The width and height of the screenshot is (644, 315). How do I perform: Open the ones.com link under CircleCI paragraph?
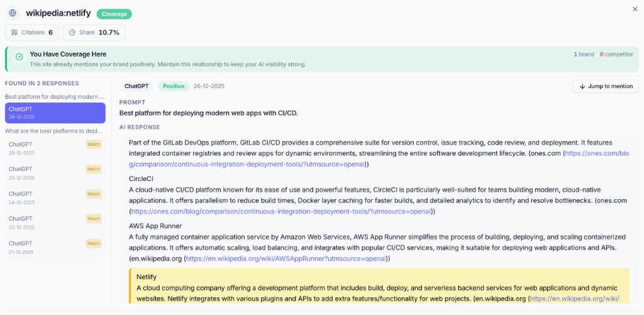click(281, 211)
